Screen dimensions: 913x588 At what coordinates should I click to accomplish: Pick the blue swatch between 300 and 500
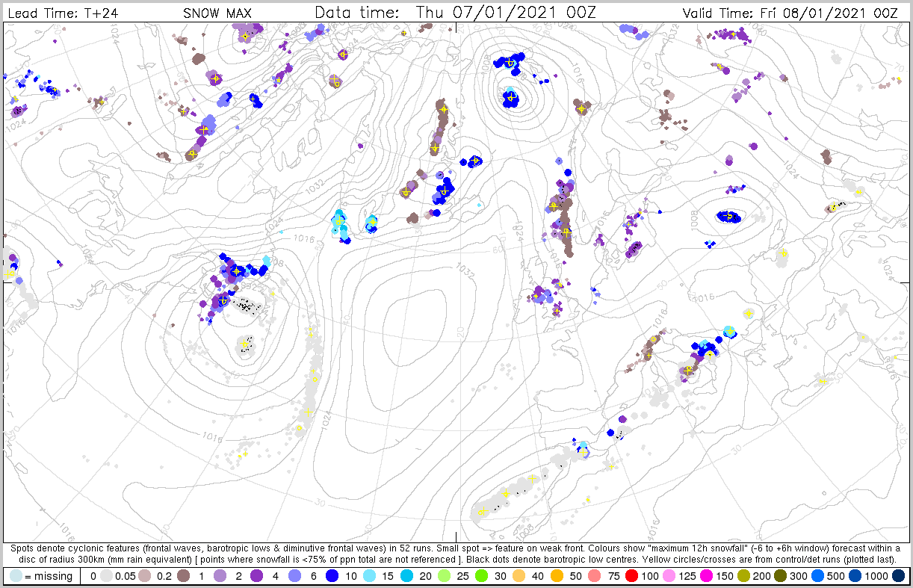[817, 575]
